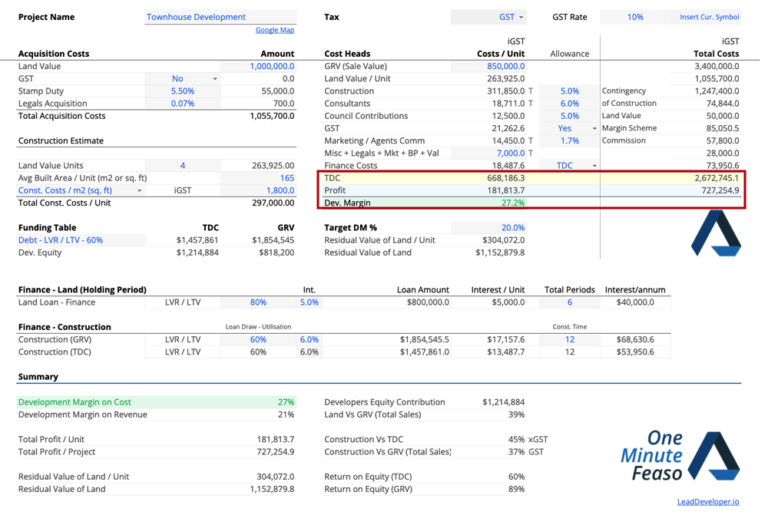Open the Google Map link

point(275,30)
